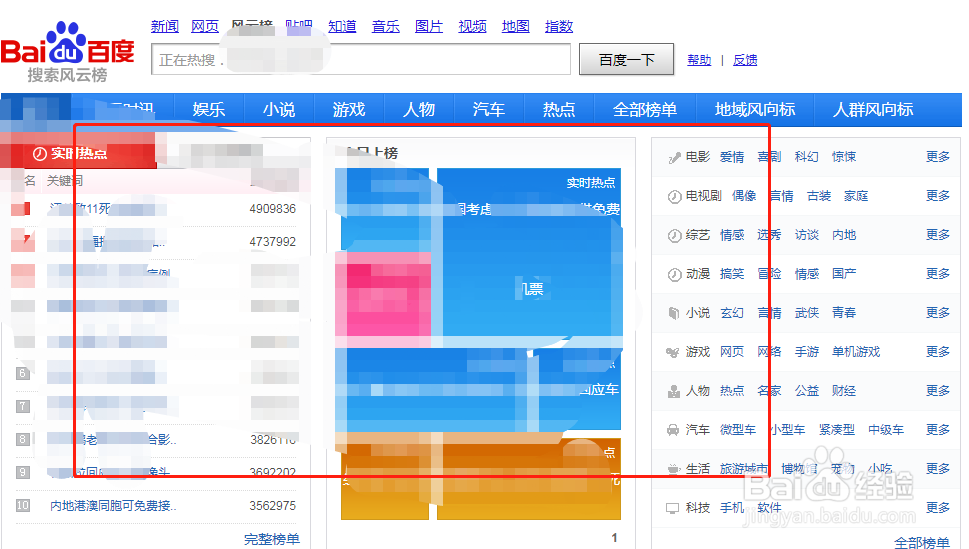Screen dimensions: 969x549
Task: Open the 全部榜单 tab
Action: tap(645, 109)
